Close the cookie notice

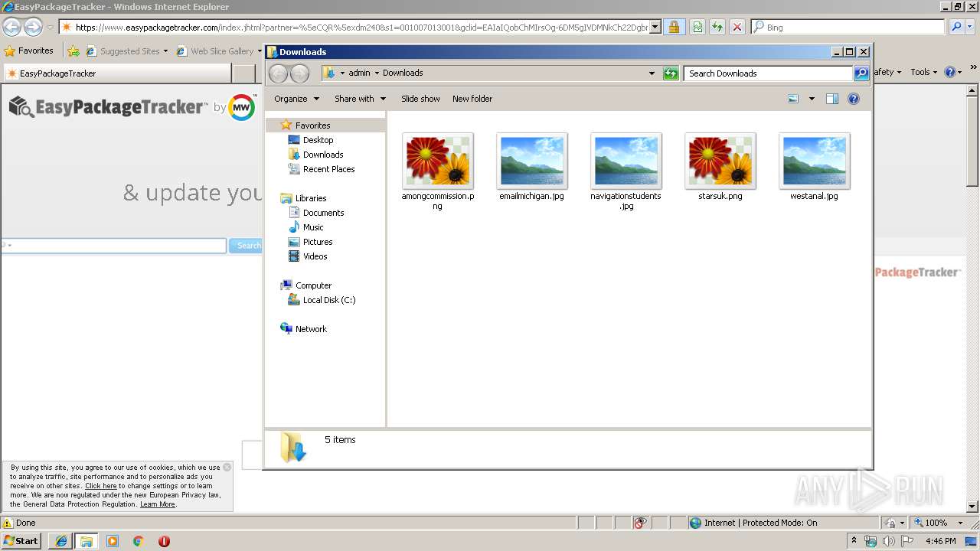coord(227,467)
